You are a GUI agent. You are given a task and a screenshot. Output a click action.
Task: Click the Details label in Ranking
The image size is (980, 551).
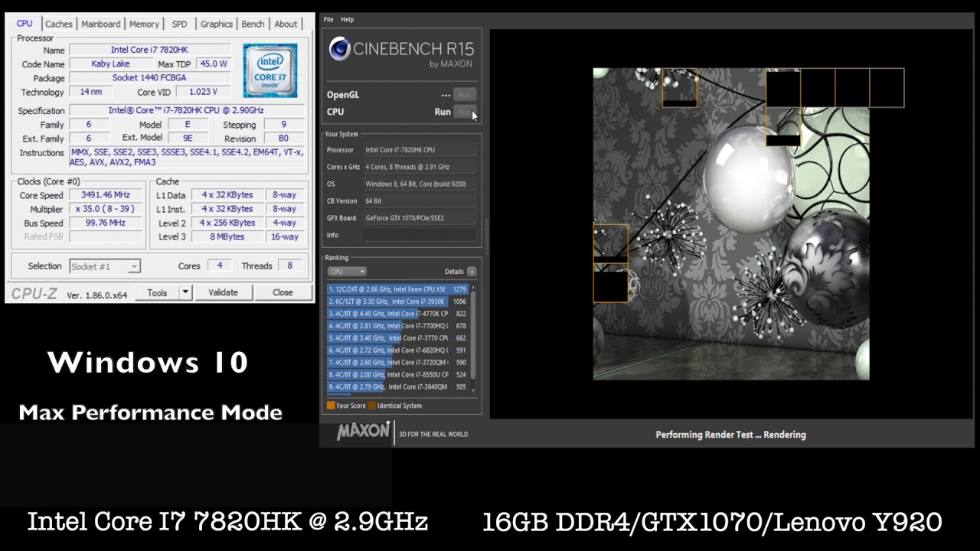pos(454,272)
